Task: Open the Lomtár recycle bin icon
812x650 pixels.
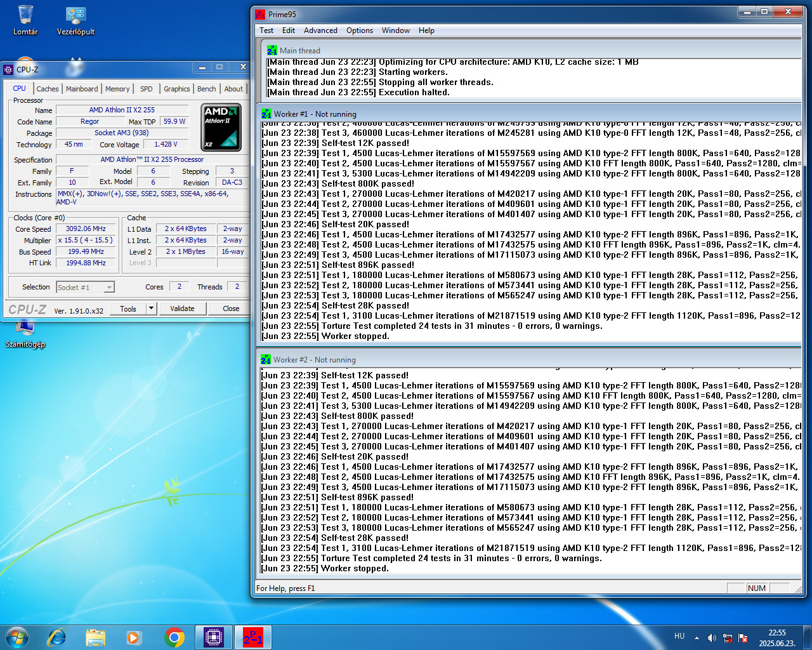Action: [x=25, y=20]
